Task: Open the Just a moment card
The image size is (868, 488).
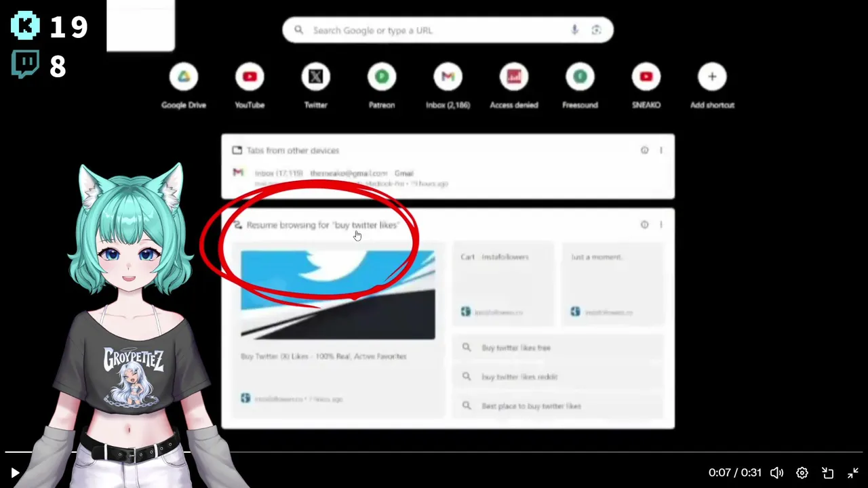Action: point(613,283)
